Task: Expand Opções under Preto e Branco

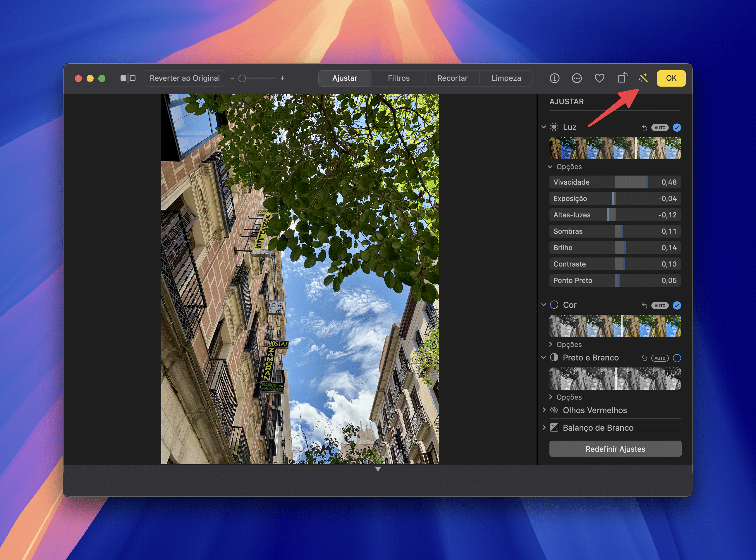Action: tap(550, 397)
